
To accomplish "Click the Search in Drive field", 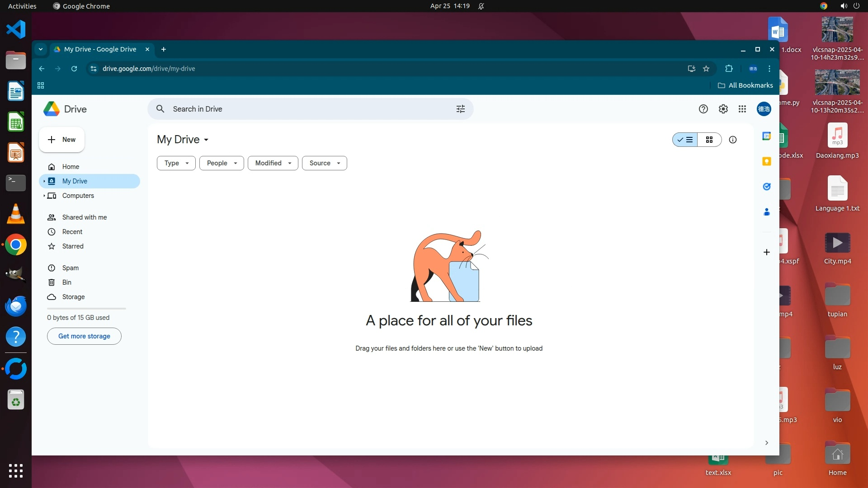I will [x=307, y=109].
